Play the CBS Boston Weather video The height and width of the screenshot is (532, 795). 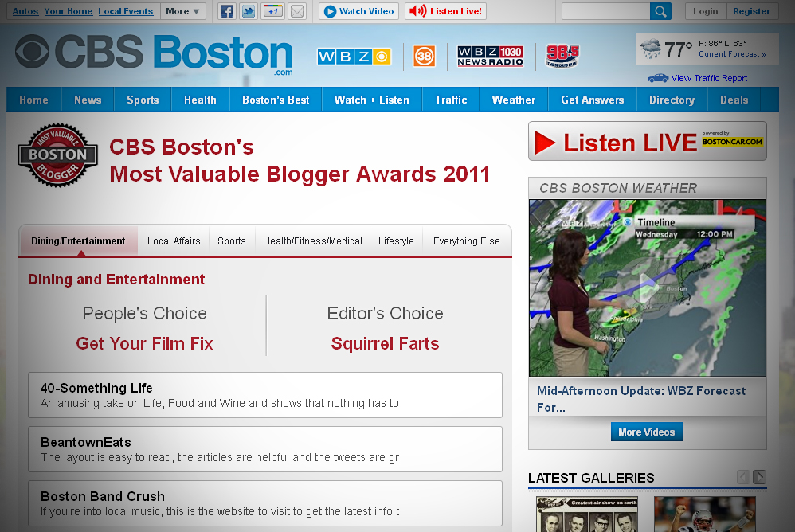click(x=648, y=288)
